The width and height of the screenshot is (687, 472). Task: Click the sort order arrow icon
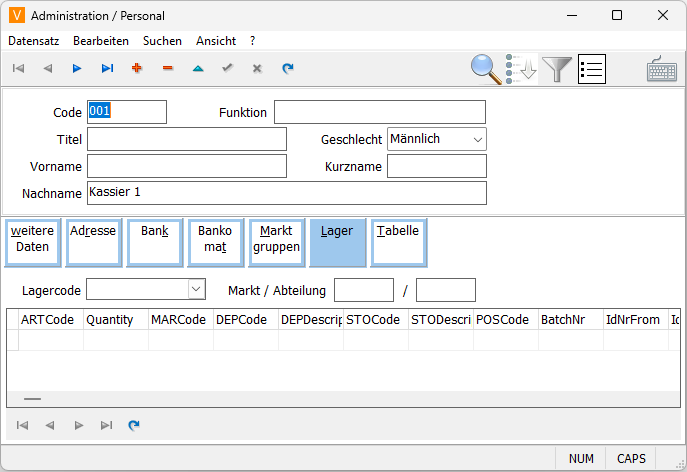[x=522, y=68]
